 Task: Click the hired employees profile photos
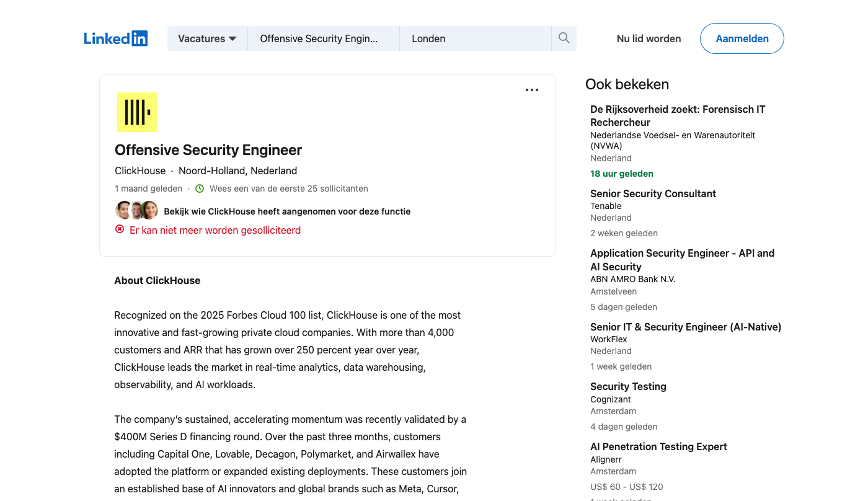[x=136, y=211]
